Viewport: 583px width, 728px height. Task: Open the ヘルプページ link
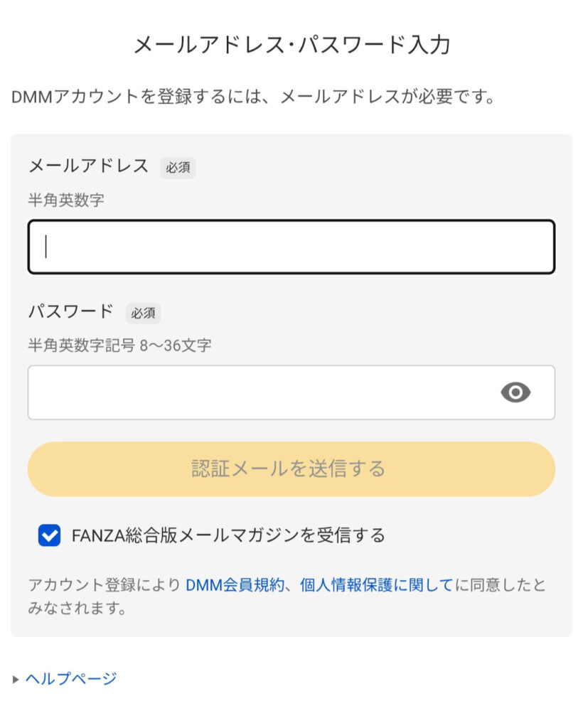pos(70,679)
